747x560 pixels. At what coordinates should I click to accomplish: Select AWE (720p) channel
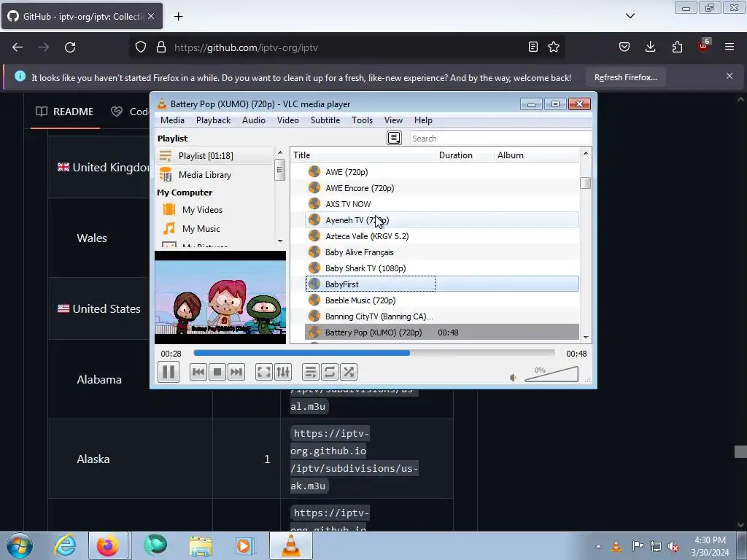[441, 172]
